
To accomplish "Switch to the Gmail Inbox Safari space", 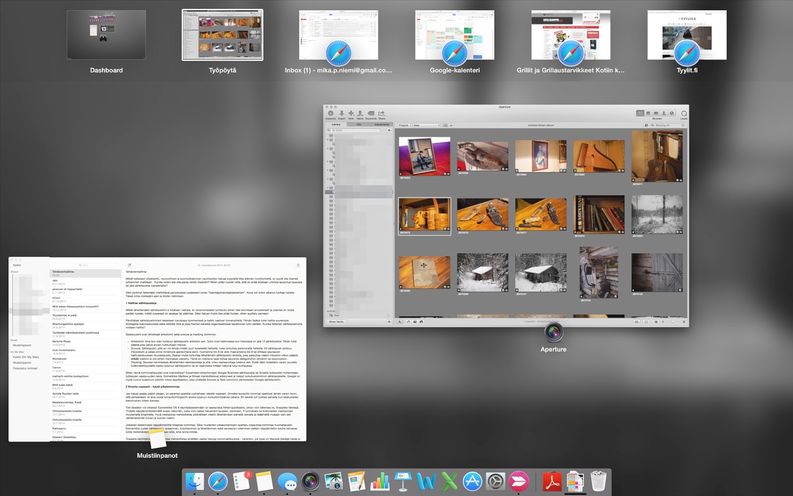I will pyautogui.click(x=338, y=34).
